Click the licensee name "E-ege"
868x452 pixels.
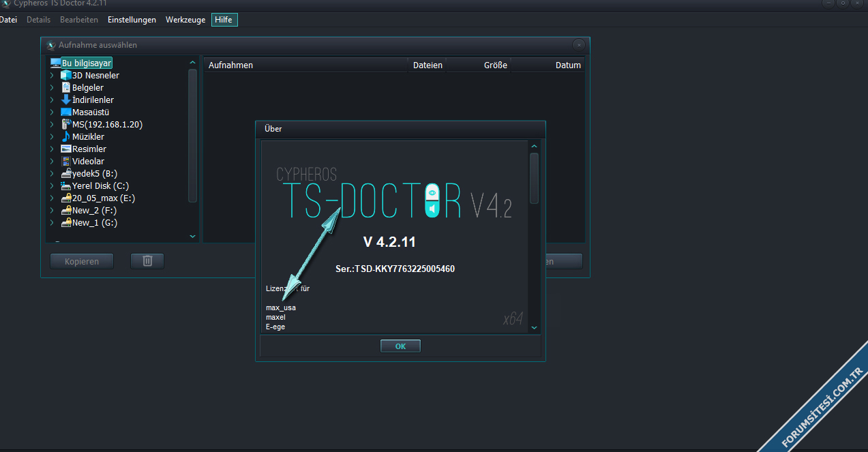(x=276, y=327)
